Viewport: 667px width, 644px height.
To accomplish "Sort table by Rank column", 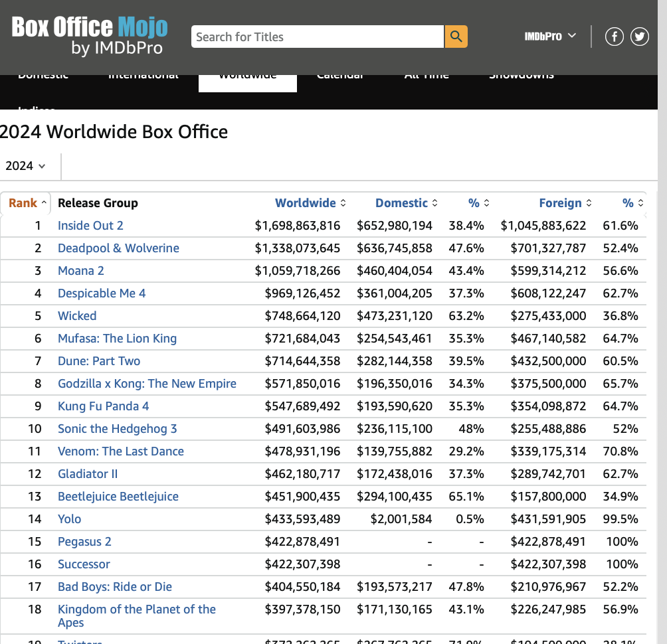I will click(x=27, y=203).
